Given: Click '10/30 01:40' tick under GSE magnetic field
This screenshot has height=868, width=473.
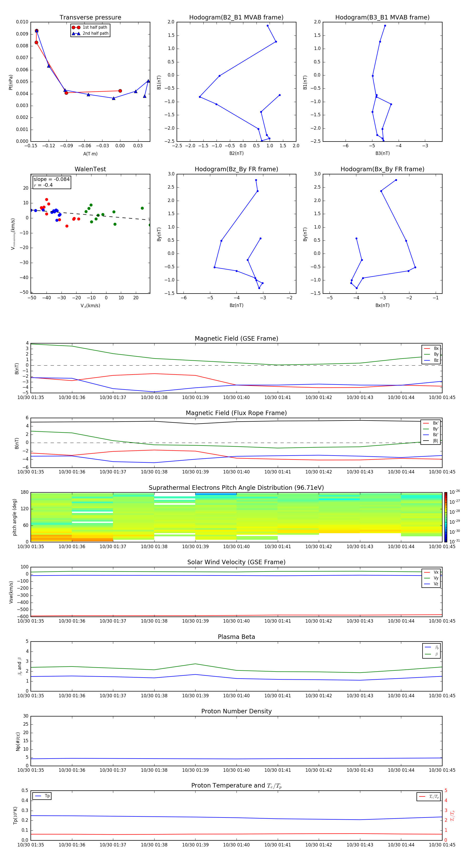Looking at the screenshot, I should pyautogui.click(x=236, y=398).
